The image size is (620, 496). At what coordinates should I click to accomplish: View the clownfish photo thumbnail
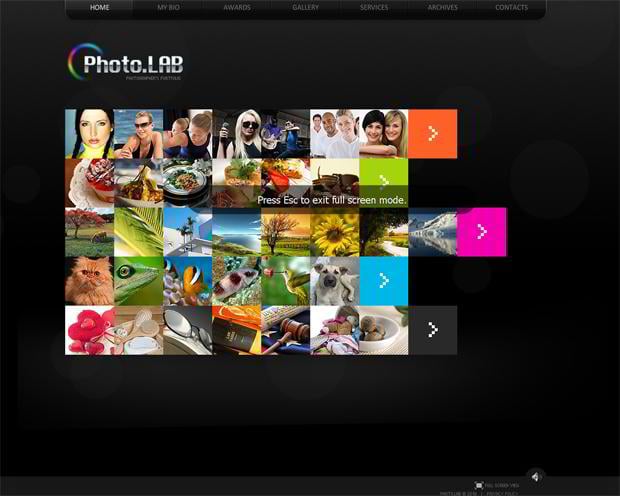click(187, 281)
